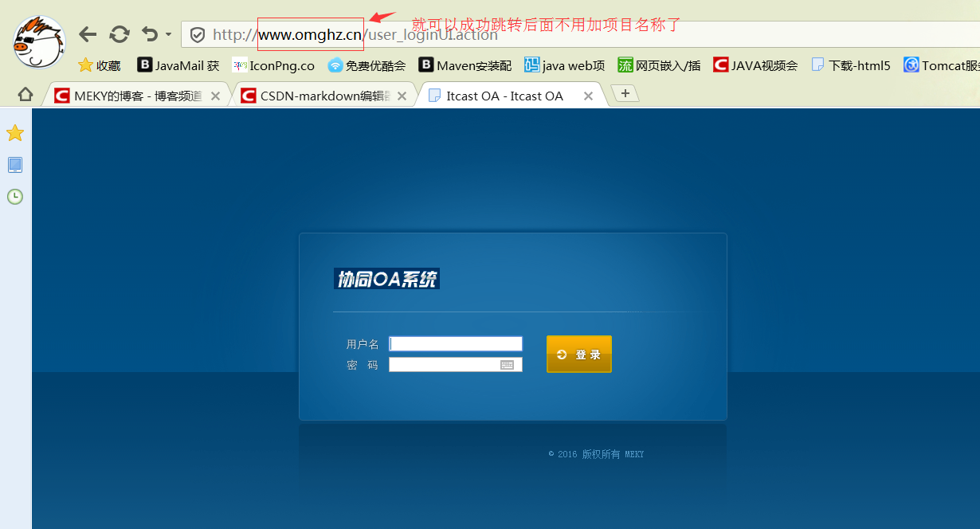
Task: Click the 登录 login button
Action: [579, 355]
